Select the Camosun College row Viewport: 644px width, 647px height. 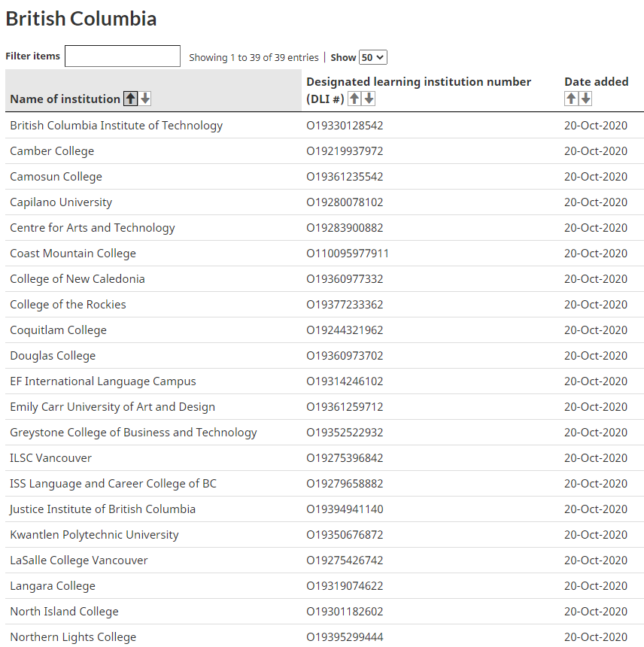(x=324, y=177)
